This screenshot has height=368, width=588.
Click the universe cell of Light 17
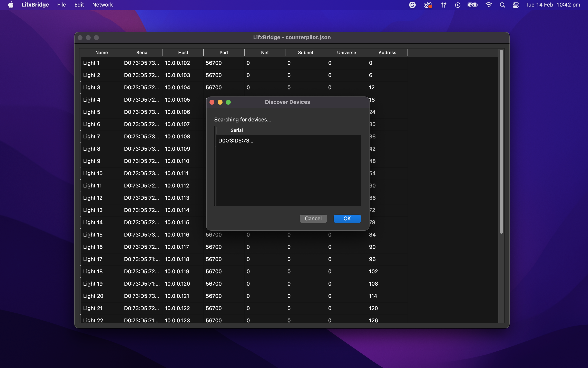pyautogui.click(x=346, y=259)
